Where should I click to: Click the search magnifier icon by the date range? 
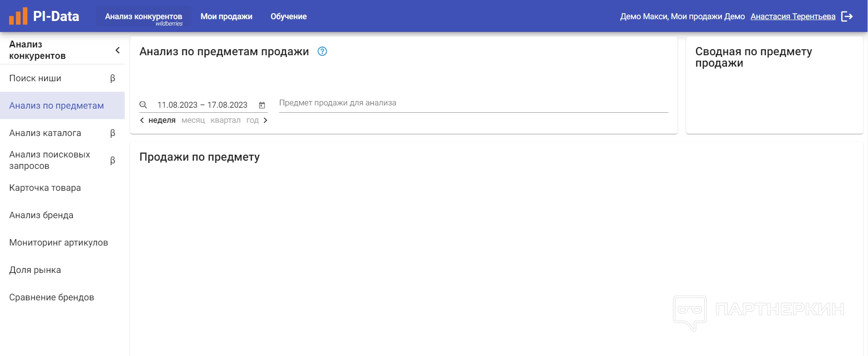click(x=143, y=105)
